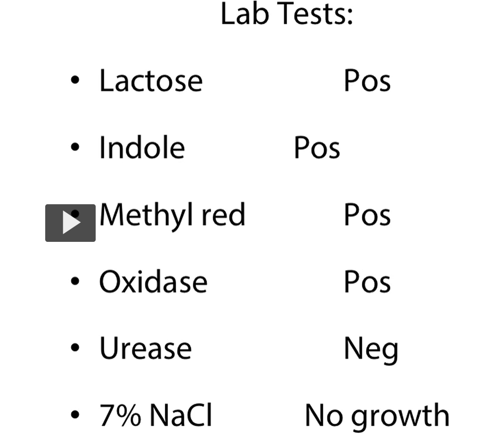Click the bullet point before 7% NaCl
The image size is (495, 448).
(75, 416)
